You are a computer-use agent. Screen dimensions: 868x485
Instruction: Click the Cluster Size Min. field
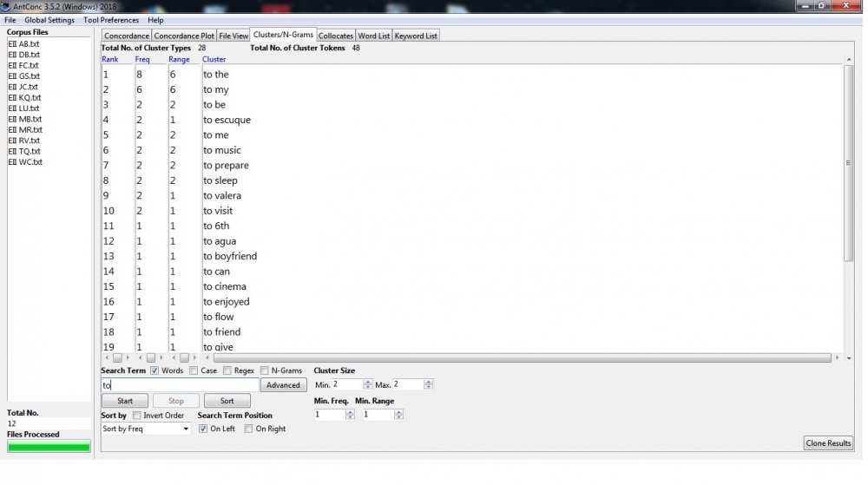tap(347, 384)
